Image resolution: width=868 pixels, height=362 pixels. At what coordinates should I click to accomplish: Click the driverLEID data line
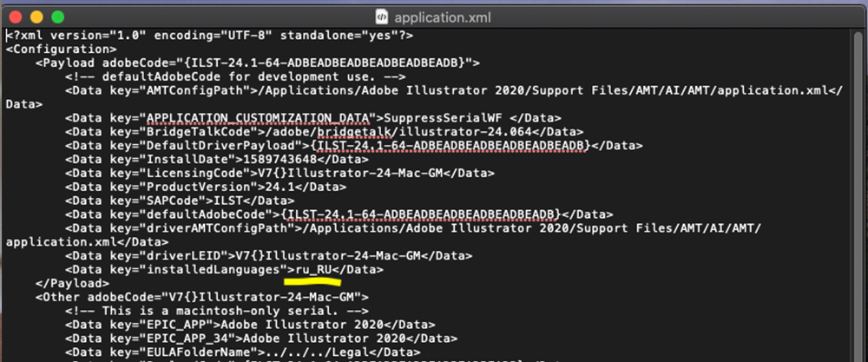(269, 256)
